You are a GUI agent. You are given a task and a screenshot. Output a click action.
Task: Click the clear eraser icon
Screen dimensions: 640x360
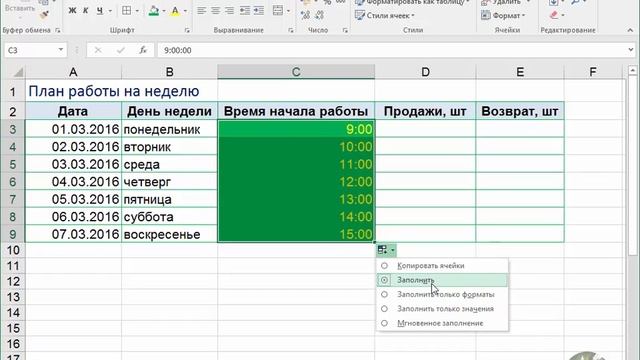click(x=554, y=15)
